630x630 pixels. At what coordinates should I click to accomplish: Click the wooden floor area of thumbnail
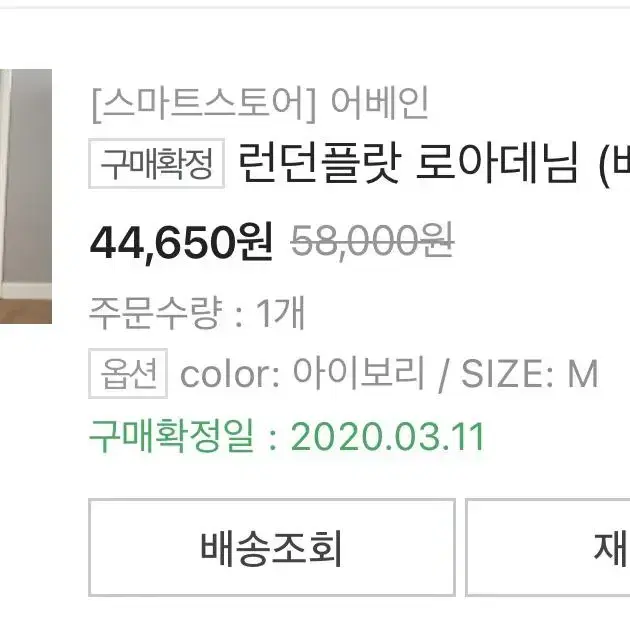coord(26,311)
